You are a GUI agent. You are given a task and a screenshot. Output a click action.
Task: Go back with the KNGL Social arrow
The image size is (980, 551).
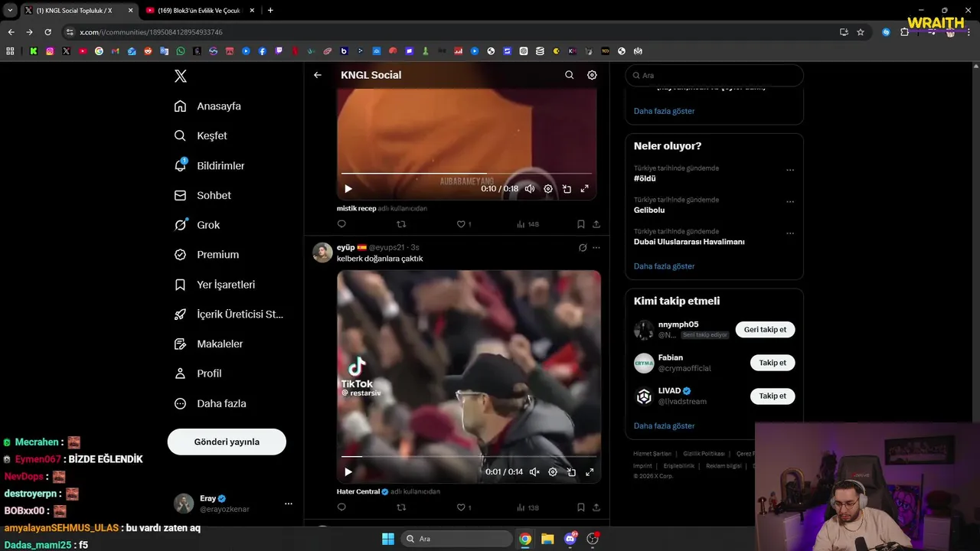318,75
